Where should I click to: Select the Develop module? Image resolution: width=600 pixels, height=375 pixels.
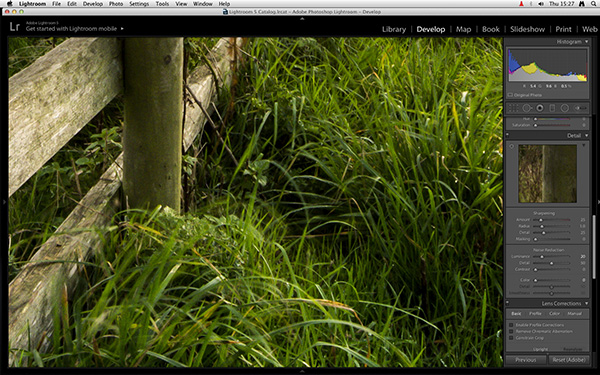click(x=431, y=29)
